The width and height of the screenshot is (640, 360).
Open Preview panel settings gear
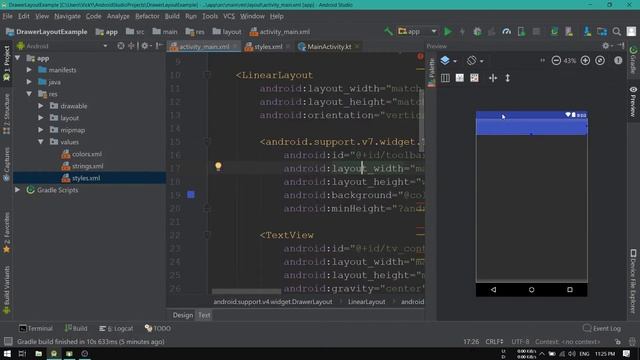click(606, 46)
